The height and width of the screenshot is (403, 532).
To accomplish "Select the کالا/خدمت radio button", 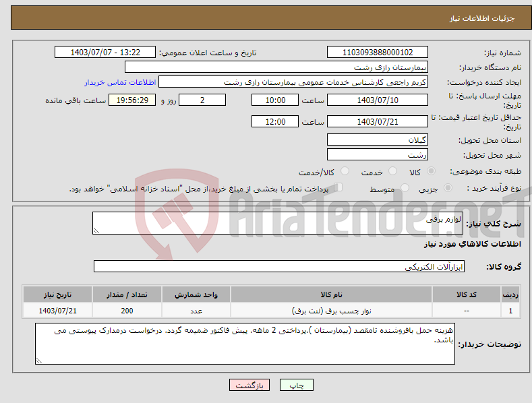I will pyautogui.click(x=345, y=171).
